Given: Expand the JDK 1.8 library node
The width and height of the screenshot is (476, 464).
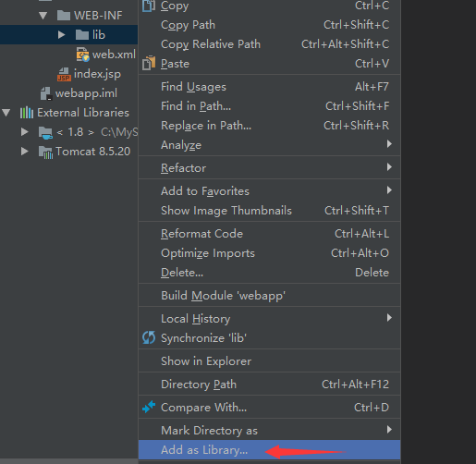Looking at the screenshot, I should [25, 132].
